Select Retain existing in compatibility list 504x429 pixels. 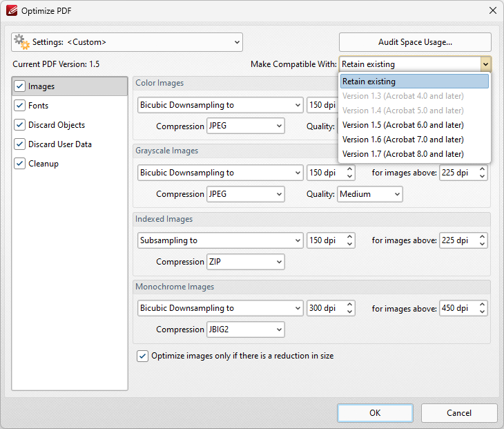(x=414, y=82)
